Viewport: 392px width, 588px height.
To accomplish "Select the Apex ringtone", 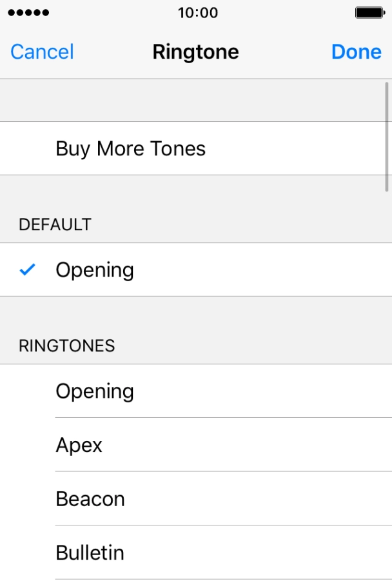I will tap(79, 445).
